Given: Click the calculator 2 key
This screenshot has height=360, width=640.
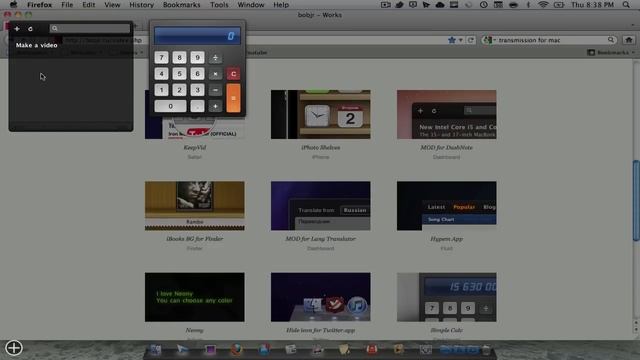Looking at the screenshot, I should [179, 90].
